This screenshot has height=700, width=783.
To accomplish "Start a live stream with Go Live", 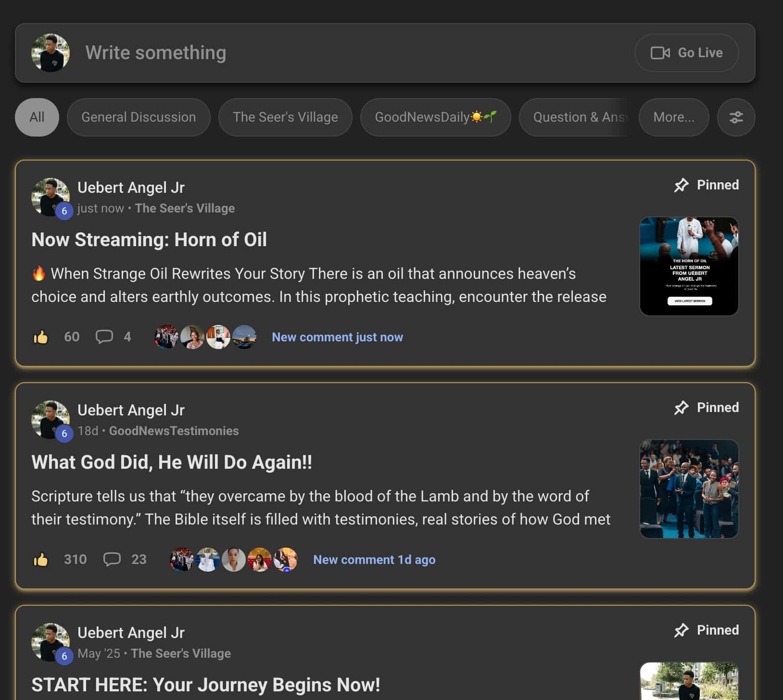I will (x=686, y=53).
